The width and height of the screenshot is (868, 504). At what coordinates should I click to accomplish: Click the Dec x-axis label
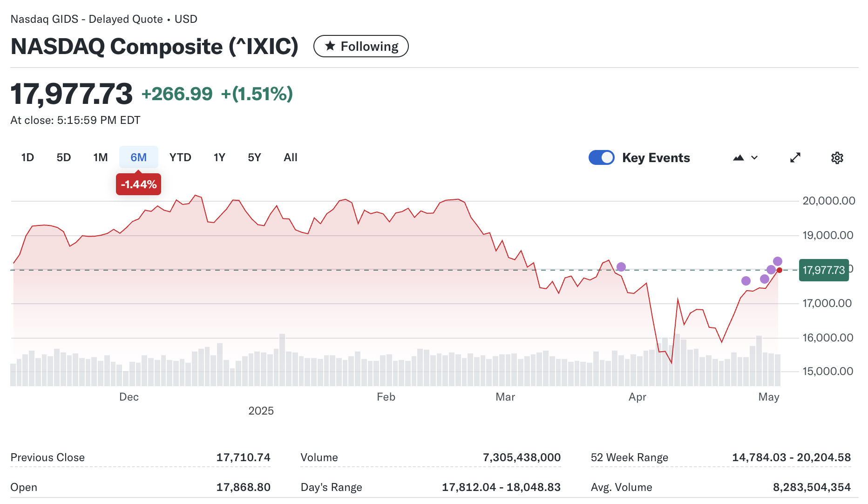(129, 397)
